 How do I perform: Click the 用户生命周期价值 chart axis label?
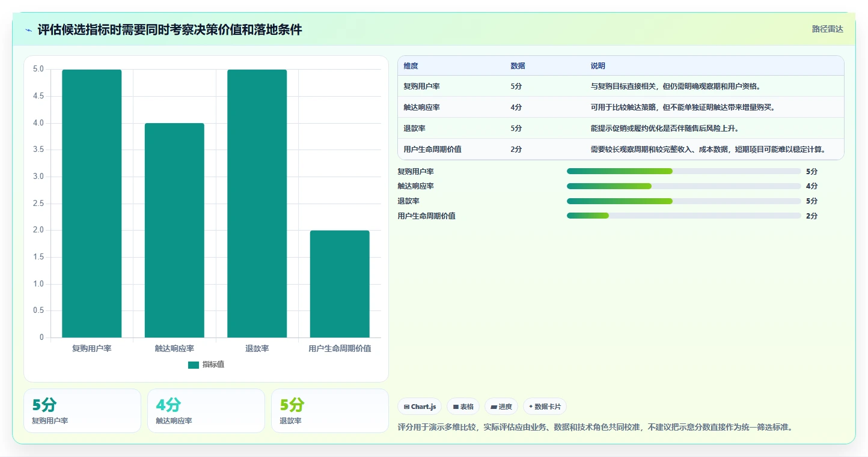340,348
